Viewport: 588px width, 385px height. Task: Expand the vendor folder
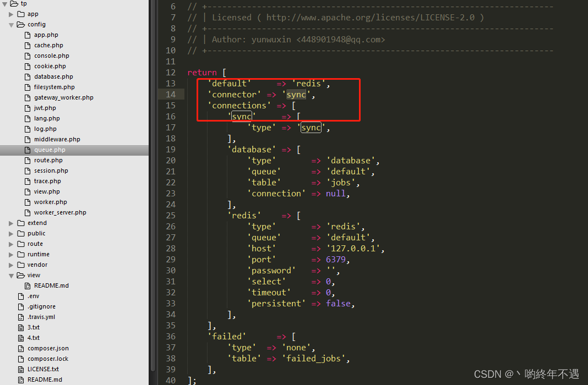tap(10, 265)
